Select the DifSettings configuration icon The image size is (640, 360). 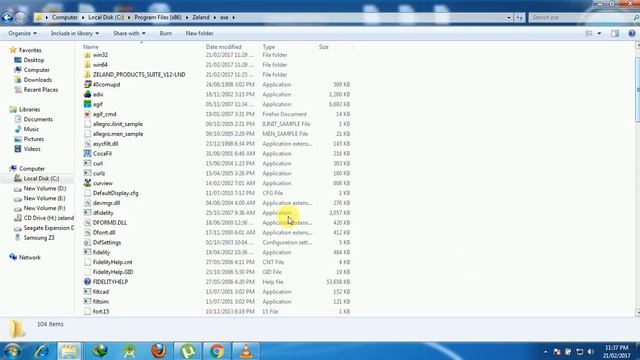[x=87, y=242]
